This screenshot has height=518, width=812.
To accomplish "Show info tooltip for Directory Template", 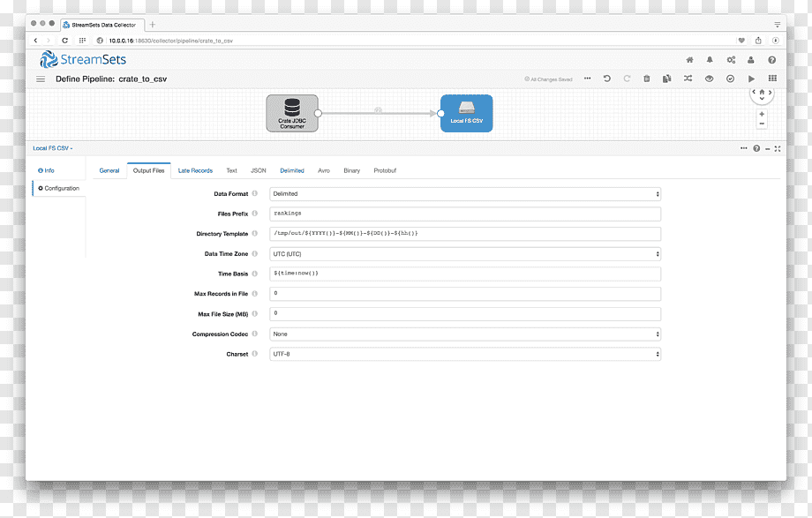I will tap(255, 234).
